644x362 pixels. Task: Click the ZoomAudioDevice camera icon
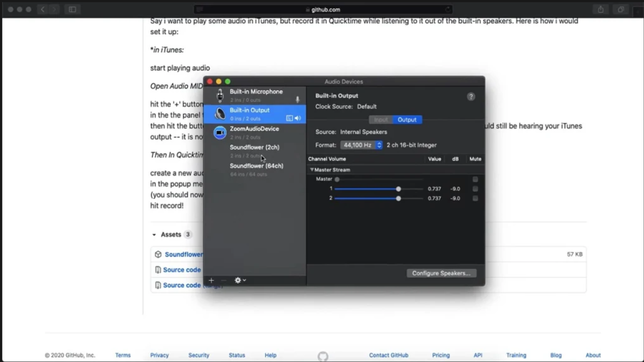[x=220, y=133]
